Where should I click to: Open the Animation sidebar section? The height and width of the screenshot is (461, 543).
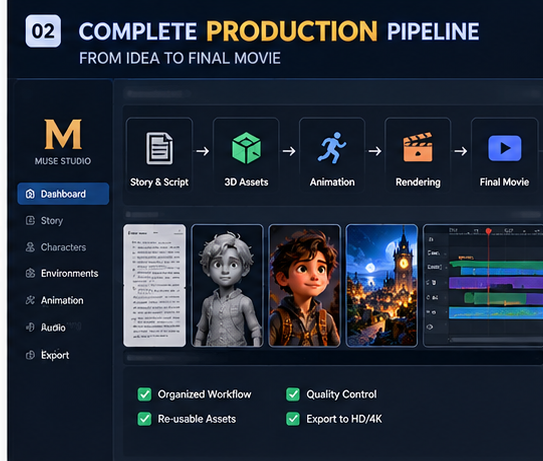tap(55, 300)
